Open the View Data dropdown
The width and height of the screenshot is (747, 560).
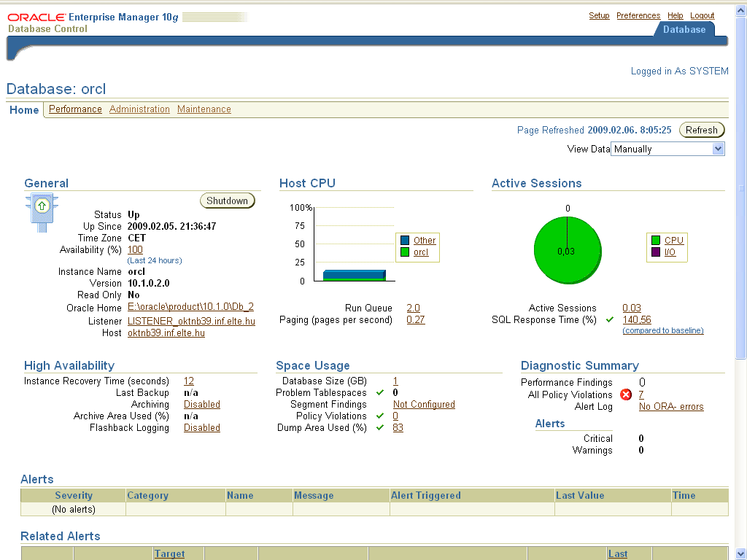coord(667,149)
